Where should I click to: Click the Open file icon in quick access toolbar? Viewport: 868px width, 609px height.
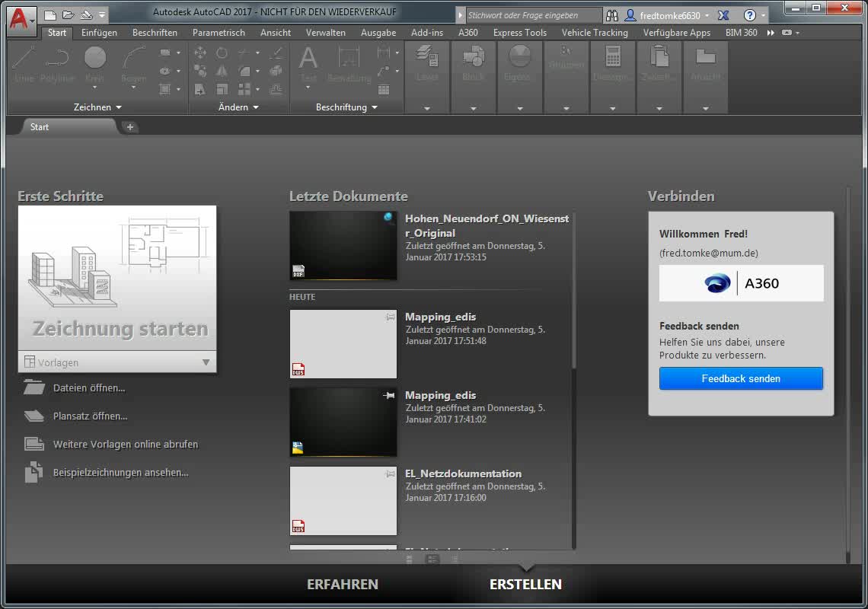pos(68,15)
